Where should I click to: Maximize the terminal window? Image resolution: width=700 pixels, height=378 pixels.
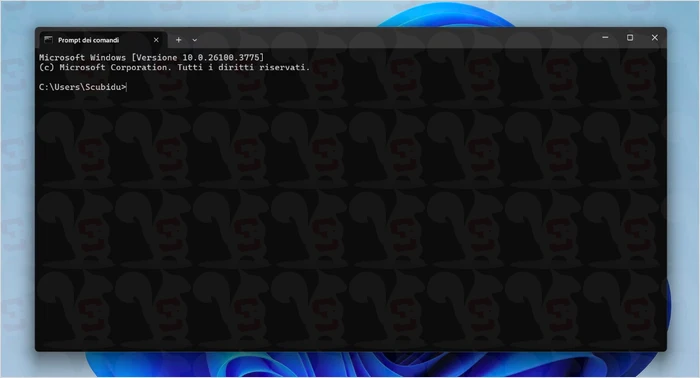point(630,37)
